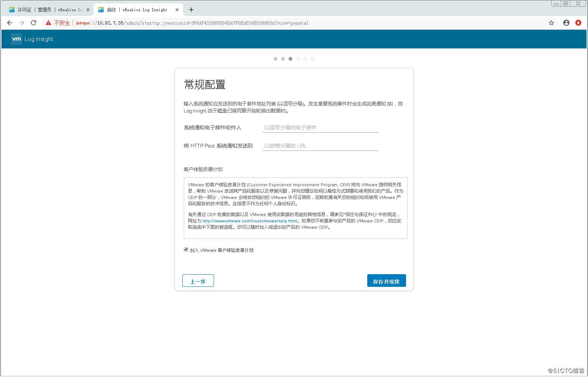Click the first wizard step dot

tap(276, 59)
